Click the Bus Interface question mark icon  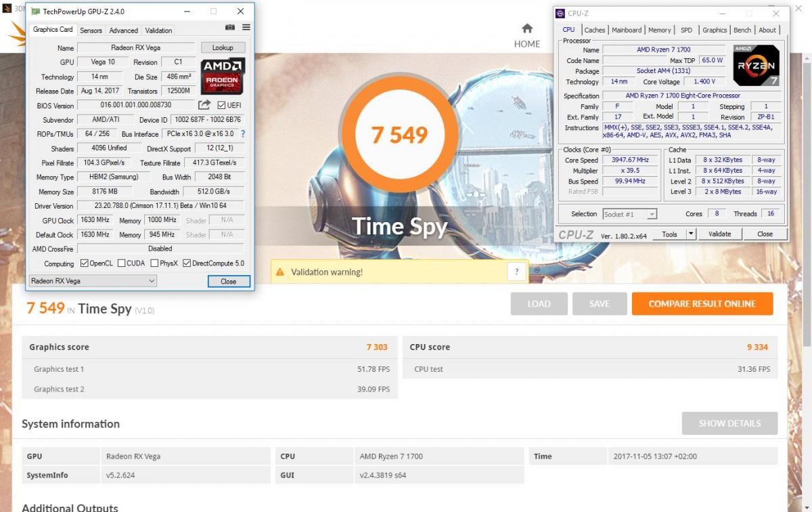[x=243, y=134]
